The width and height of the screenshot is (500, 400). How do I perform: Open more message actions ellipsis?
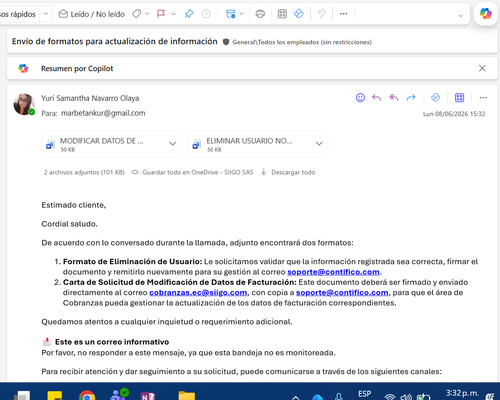coord(483,98)
